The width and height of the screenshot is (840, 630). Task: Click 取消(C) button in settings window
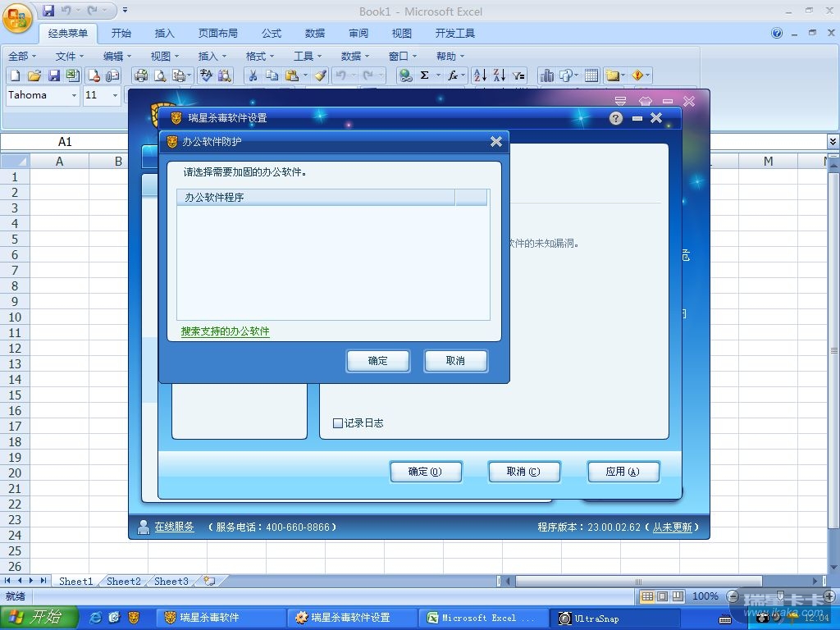(x=524, y=472)
